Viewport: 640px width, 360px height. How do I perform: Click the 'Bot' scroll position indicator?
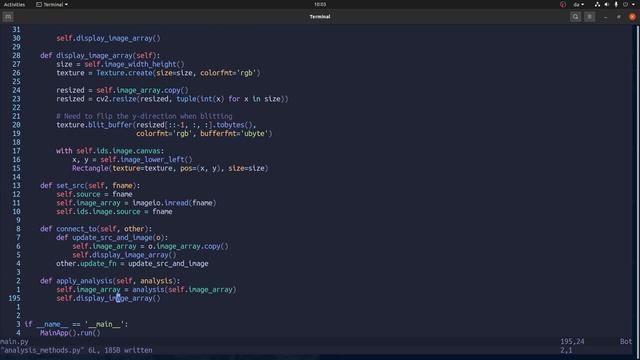[x=626, y=342]
